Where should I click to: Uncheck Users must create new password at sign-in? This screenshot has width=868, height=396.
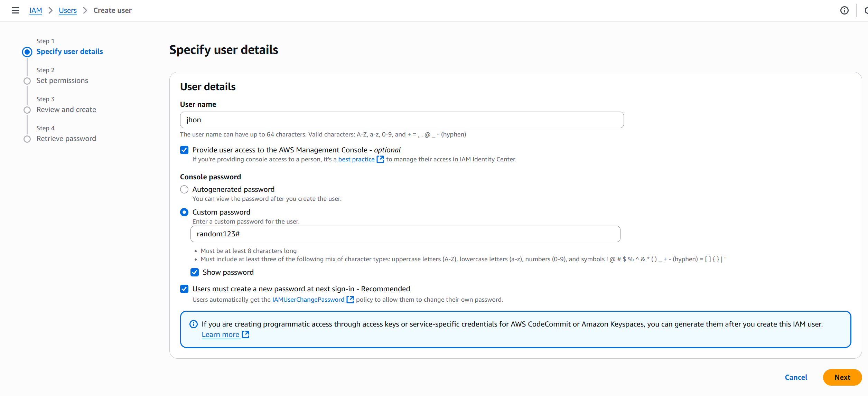click(x=184, y=289)
